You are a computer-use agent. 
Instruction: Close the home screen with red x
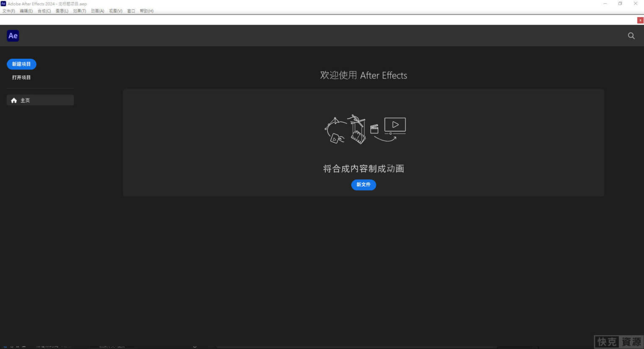tap(640, 20)
